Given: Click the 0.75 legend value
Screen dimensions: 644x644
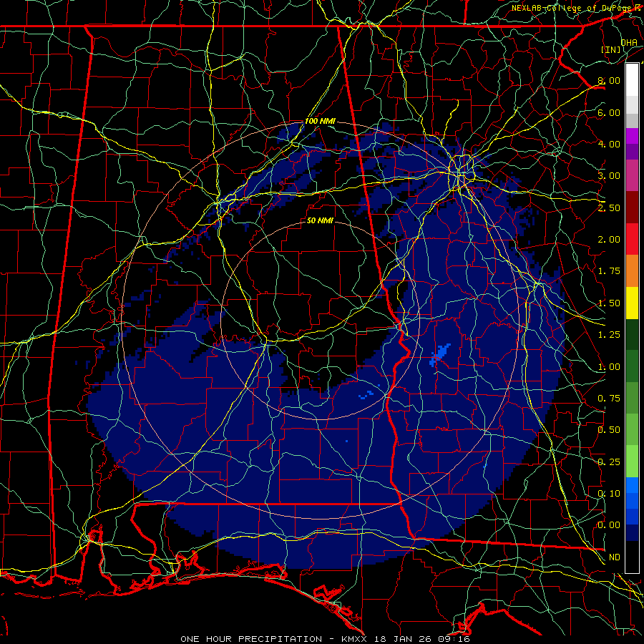Looking at the screenshot, I should 609,399.
